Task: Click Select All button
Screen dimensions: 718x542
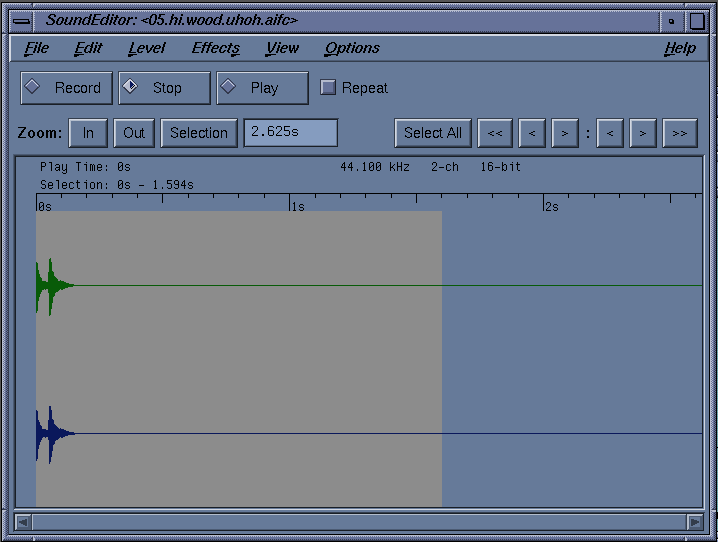Action: point(433,133)
